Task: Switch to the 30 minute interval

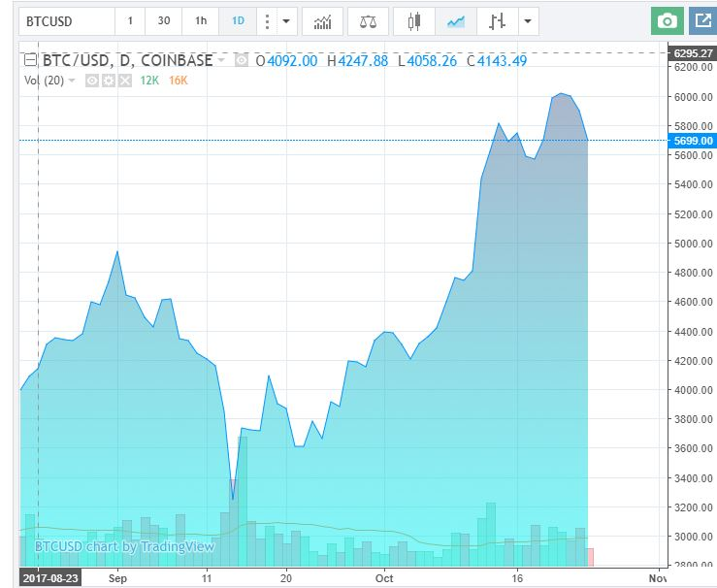Action: (x=164, y=21)
